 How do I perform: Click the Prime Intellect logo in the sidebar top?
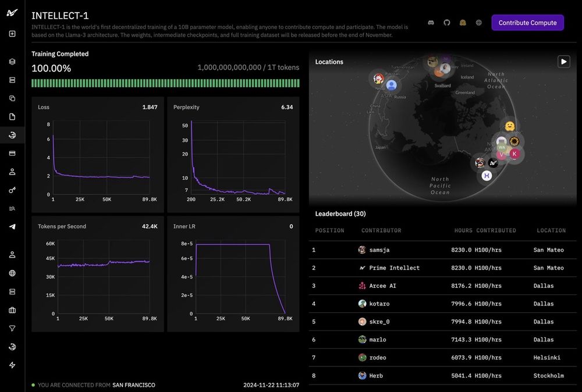click(x=12, y=13)
